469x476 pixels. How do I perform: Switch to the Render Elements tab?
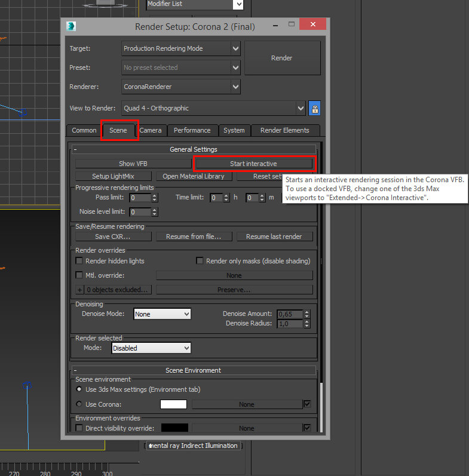point(284,131)
